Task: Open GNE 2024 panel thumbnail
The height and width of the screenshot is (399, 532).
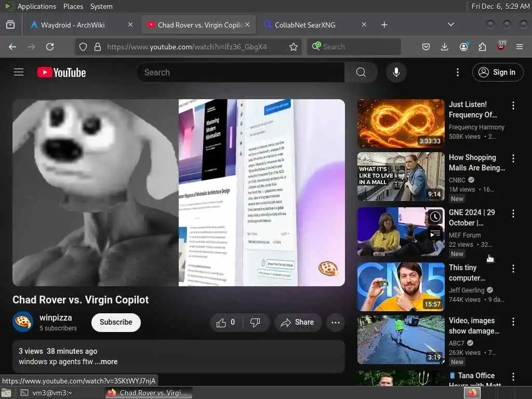Action: pos(401,232)
